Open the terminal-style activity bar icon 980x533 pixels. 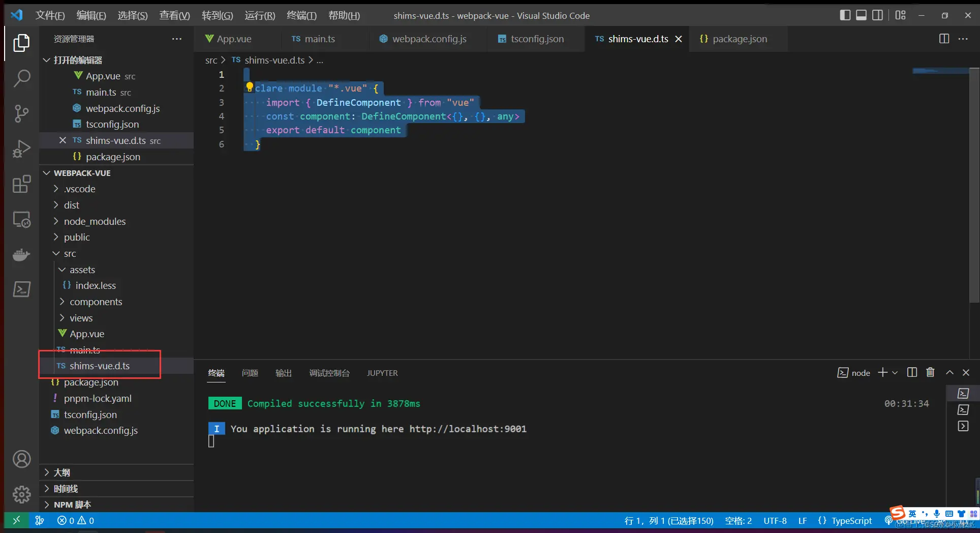point(21,289)
